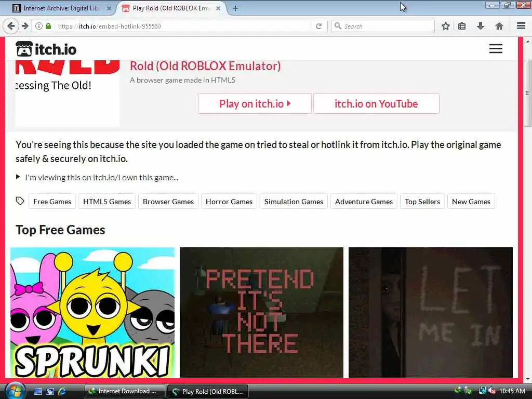Open the Windows Start menu orb
532x399 pixels.
pos(15,391)
